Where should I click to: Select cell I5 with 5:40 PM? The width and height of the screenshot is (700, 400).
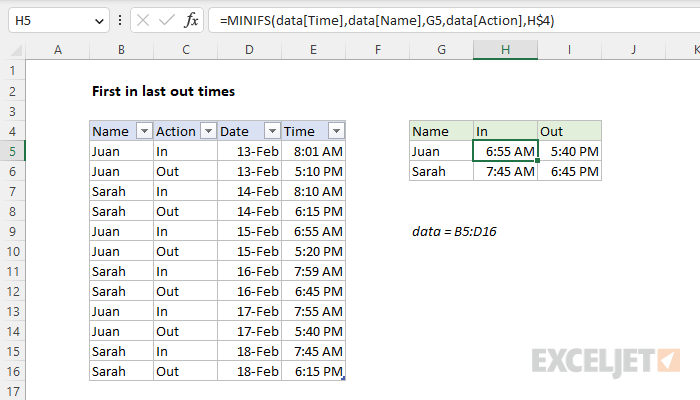(570, 151)
